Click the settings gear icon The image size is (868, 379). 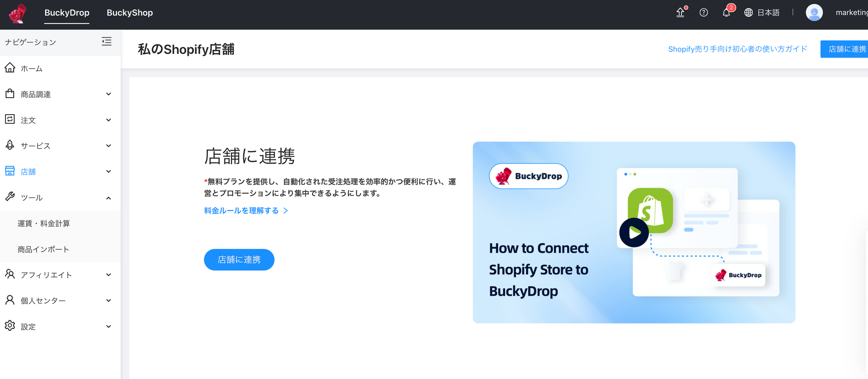point(10,326)
